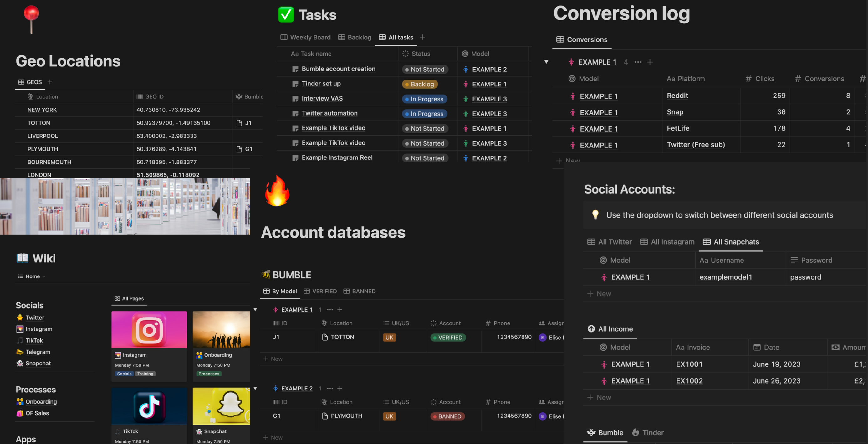This screenshot has height=444, width=868.
Task: Open the Telegram link under Socials
Action: [x=38, y=352]
